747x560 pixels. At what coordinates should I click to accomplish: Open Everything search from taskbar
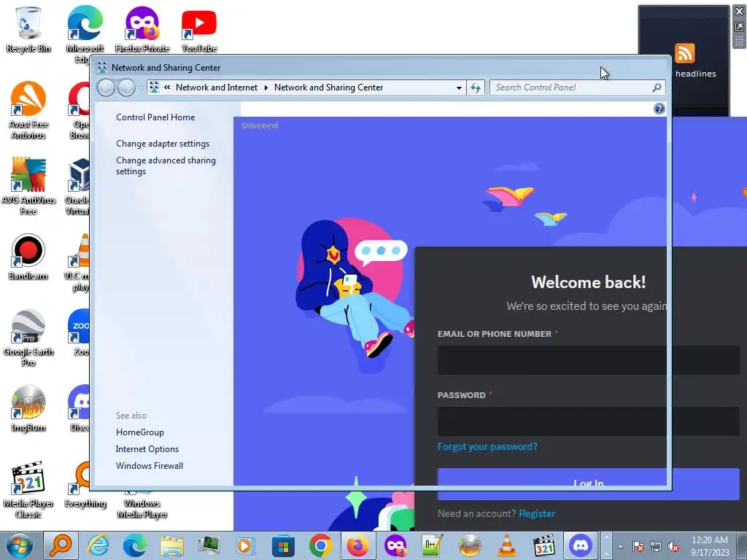pyautogui.click(x=61, y=545)
